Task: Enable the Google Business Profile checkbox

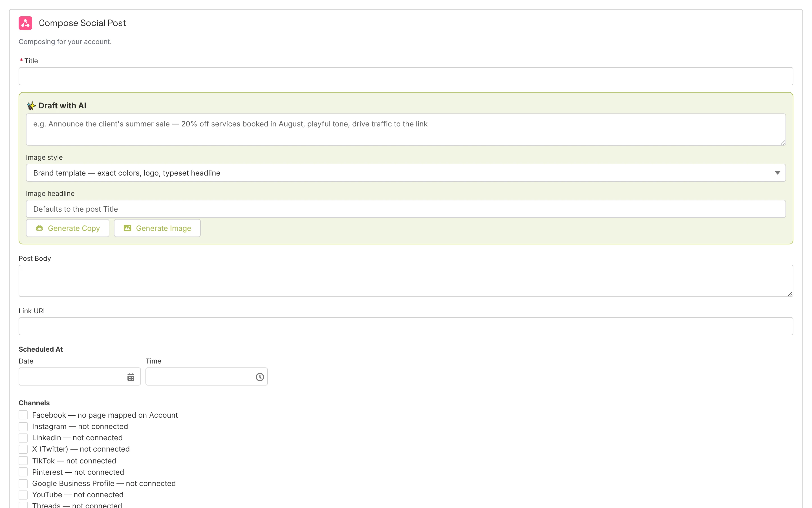Action: click(x=23, y=483)
